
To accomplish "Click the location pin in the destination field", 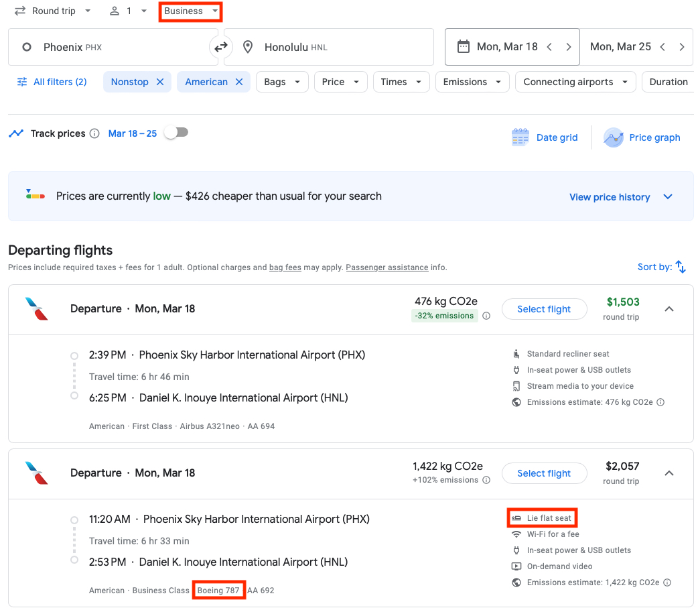I will point(247,47).
